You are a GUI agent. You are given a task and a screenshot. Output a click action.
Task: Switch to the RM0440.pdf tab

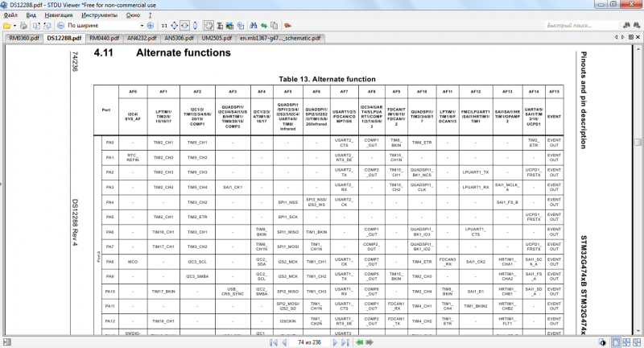click(104, 38)
